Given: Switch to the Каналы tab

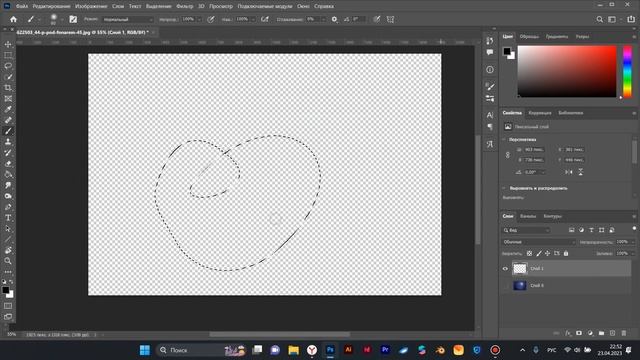Looking at the screenshot, I should [528, 216].
